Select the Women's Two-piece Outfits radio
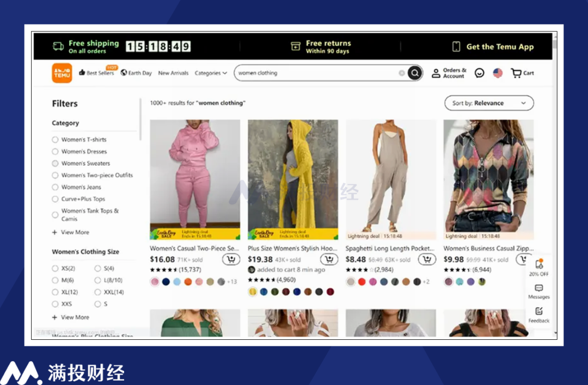 tap(55, 175)
